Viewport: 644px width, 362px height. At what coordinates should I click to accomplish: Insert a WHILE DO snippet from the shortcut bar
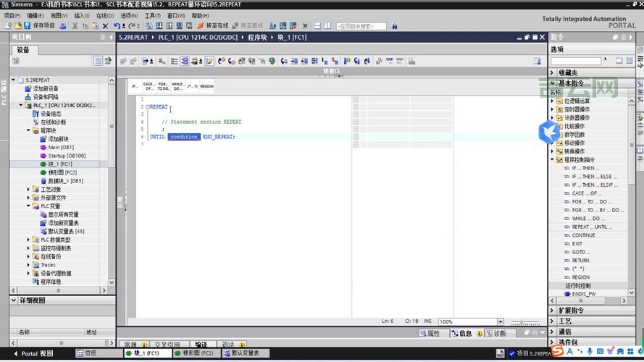click(x=177, y=86)
